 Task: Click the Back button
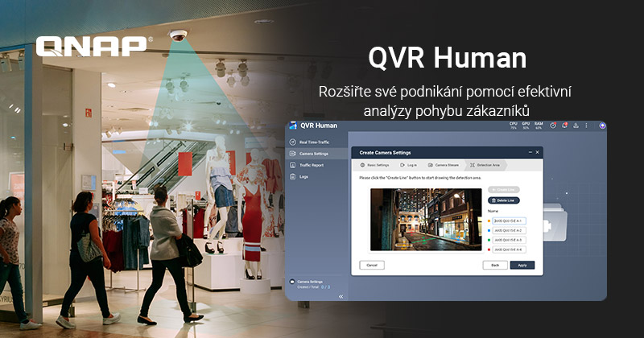point(495,265)
